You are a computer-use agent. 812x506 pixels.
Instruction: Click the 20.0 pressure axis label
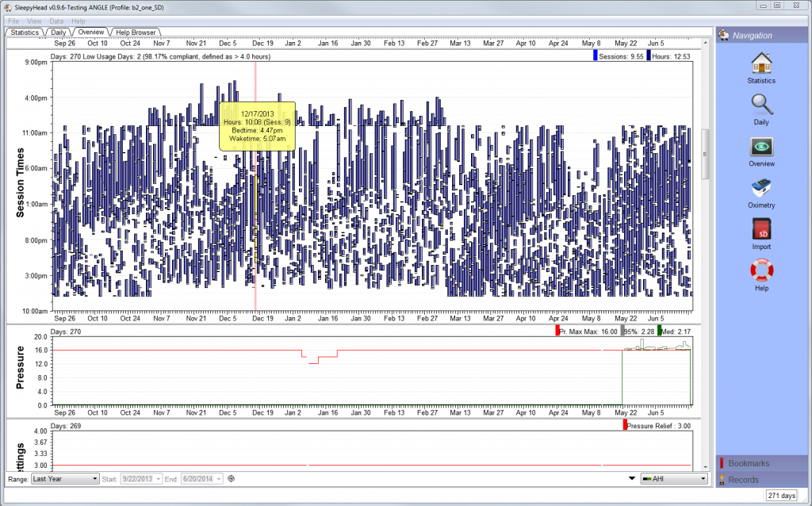pyautogui.click(x=41, y=336)
